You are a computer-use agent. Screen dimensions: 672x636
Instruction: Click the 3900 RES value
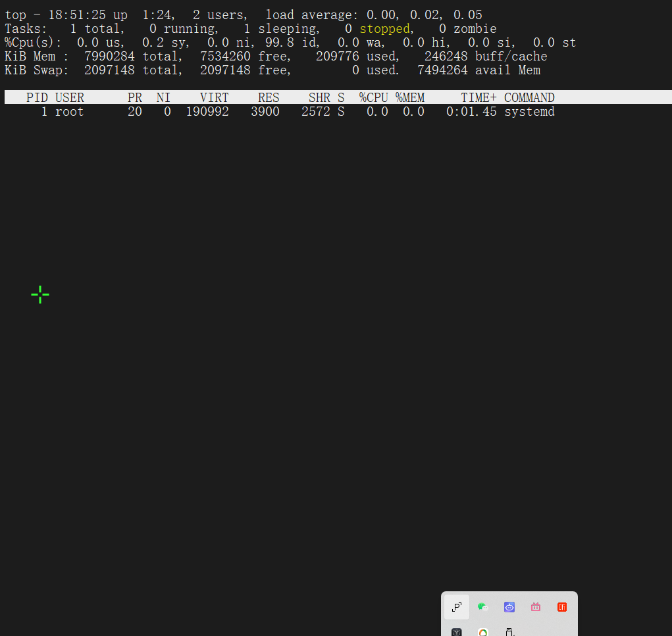265,112
